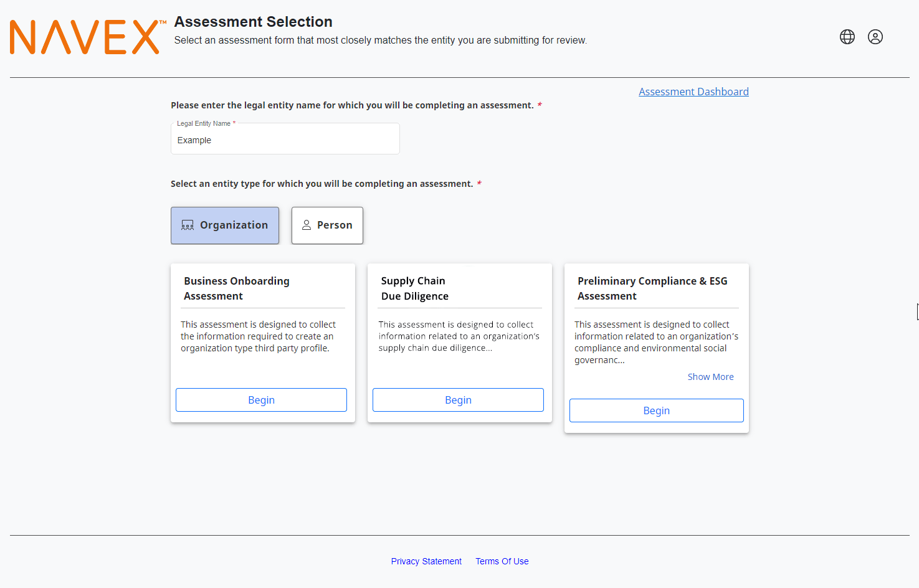Viewport: 919px width, 588px height.
Task: Click the building icon on Organization button
Action: click(x=187, y=225)
